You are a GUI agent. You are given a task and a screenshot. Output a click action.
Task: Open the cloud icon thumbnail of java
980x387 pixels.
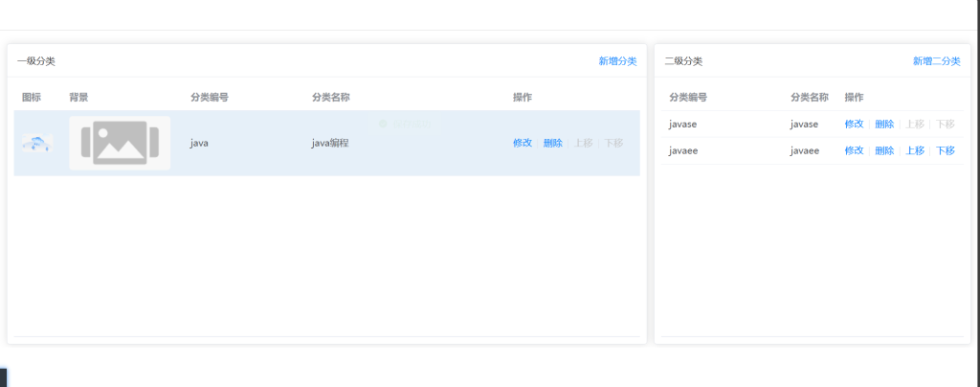pyautogui.click(x=37, y=143)
